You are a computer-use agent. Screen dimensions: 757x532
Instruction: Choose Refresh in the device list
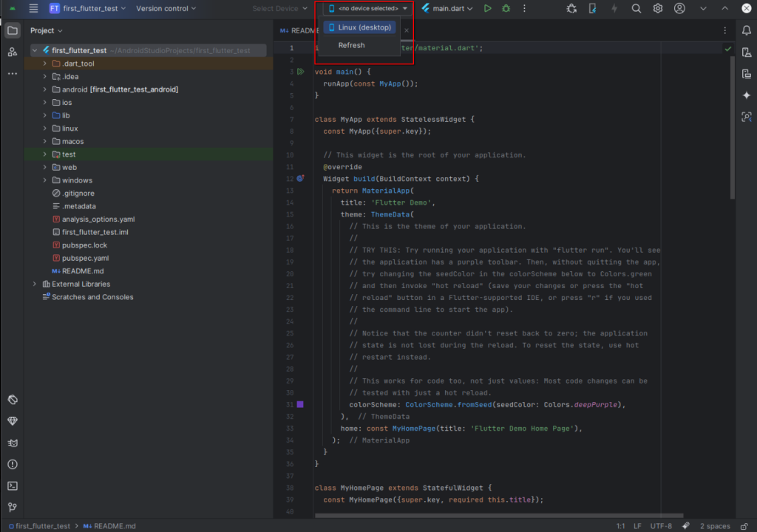click(351, 45)
